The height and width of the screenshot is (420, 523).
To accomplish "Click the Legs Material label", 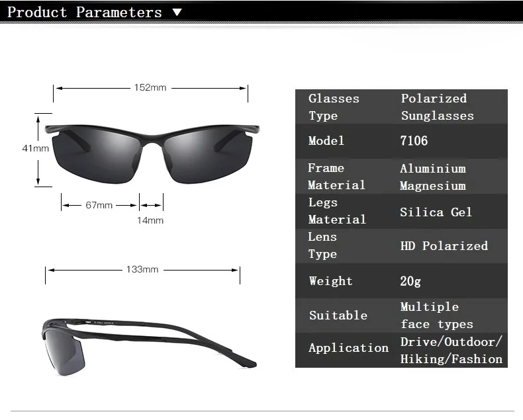I will pos(337,211).
